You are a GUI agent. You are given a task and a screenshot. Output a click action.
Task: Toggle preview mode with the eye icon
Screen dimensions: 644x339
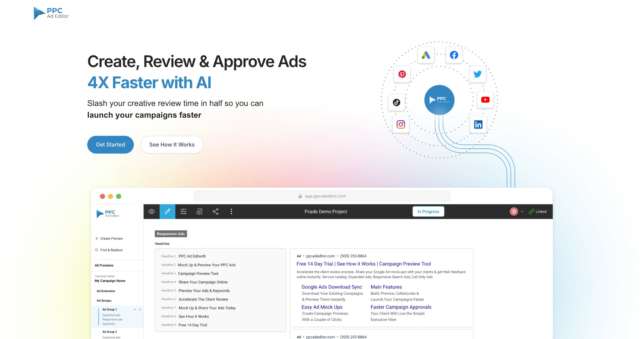(152, 212)
